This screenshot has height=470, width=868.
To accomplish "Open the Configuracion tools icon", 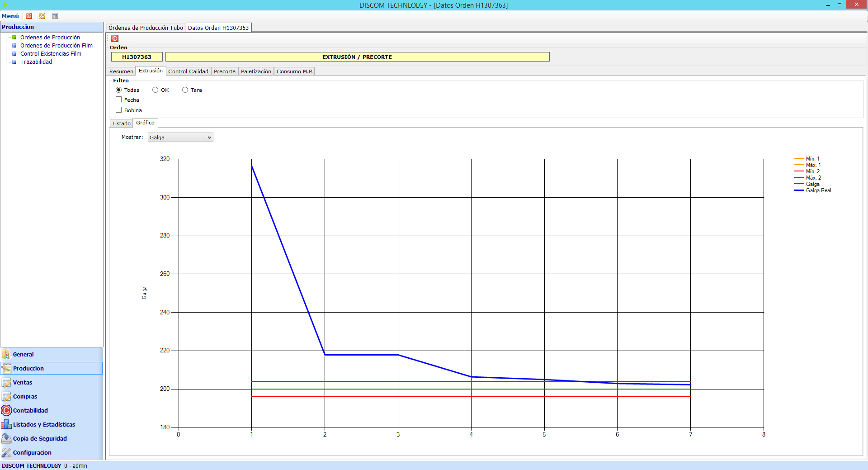I will [x=6, y=452].
